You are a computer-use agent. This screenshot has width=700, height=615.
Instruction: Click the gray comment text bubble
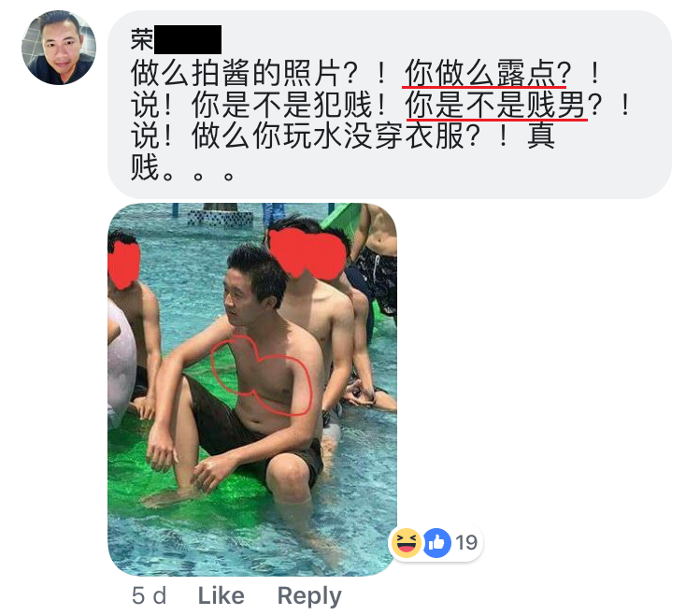[x=390, y=105]
